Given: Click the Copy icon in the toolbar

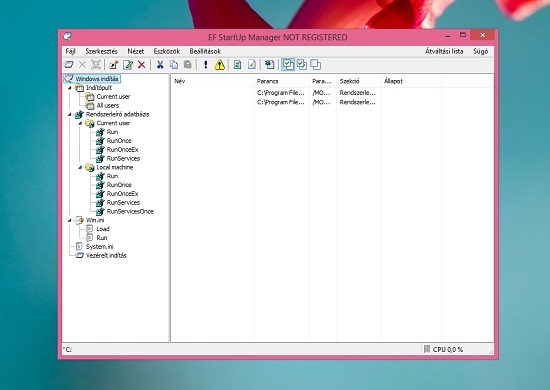Looking at the screenshot, I should [x=174, y=65].
